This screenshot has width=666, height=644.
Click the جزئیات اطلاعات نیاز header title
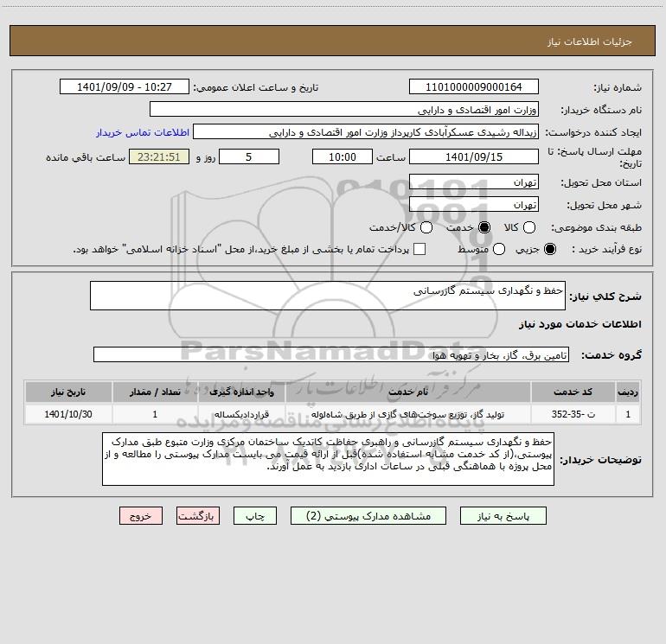point(590,41)
